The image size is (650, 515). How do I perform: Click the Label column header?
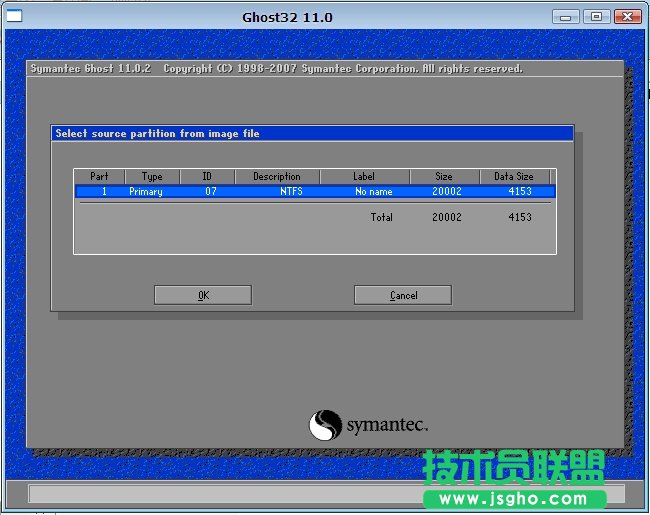point(364,177)
